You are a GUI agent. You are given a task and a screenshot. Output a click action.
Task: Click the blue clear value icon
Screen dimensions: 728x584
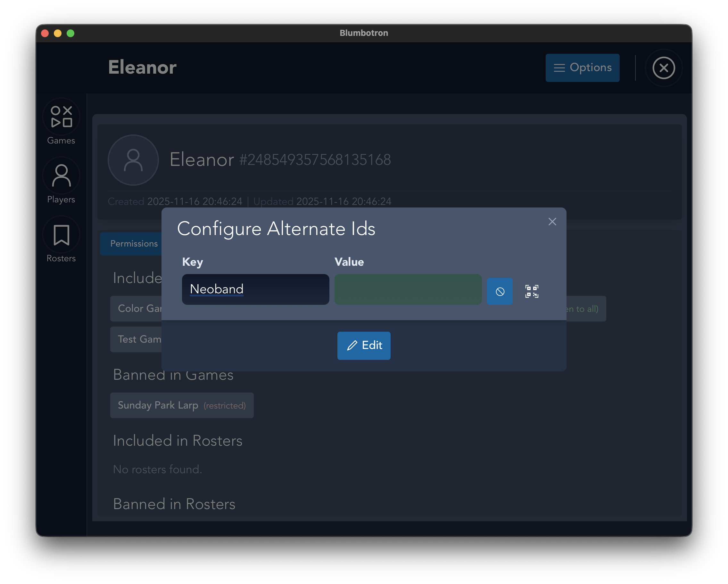pyautogui.click(x=500, y=291)
